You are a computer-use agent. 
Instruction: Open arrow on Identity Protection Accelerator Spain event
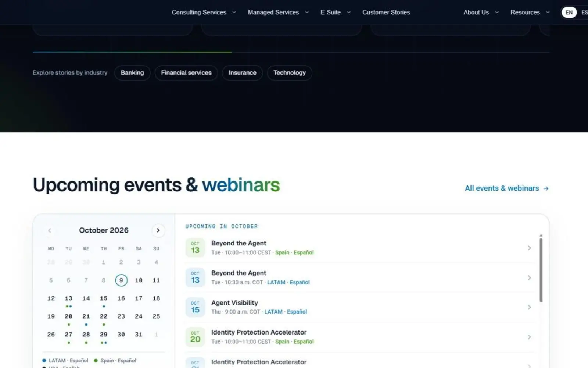click(529, 337)
